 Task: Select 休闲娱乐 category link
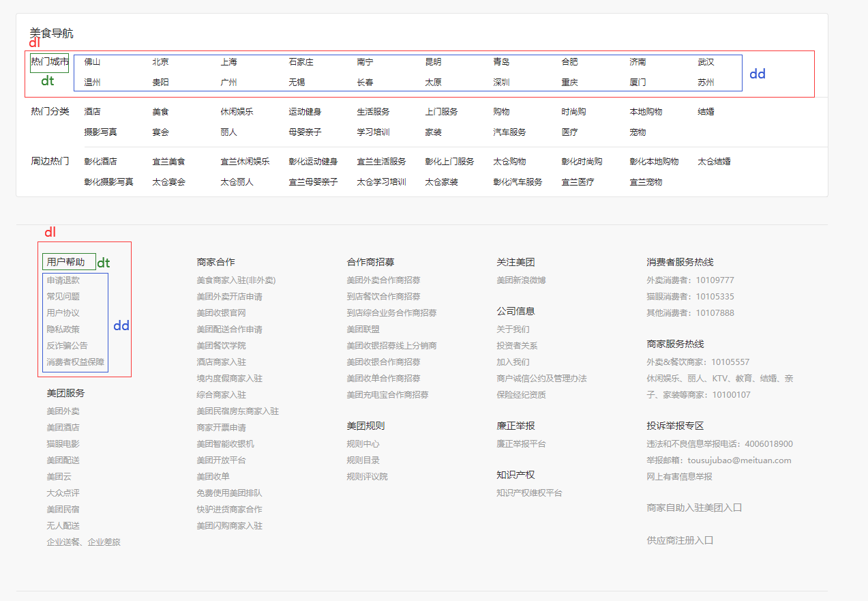tap(237, 112)
